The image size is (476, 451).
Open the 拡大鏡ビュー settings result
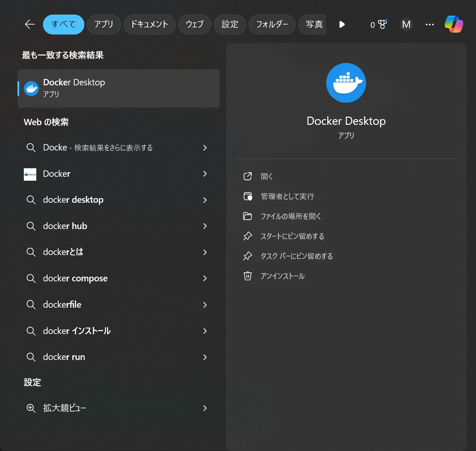click(64, 408)
